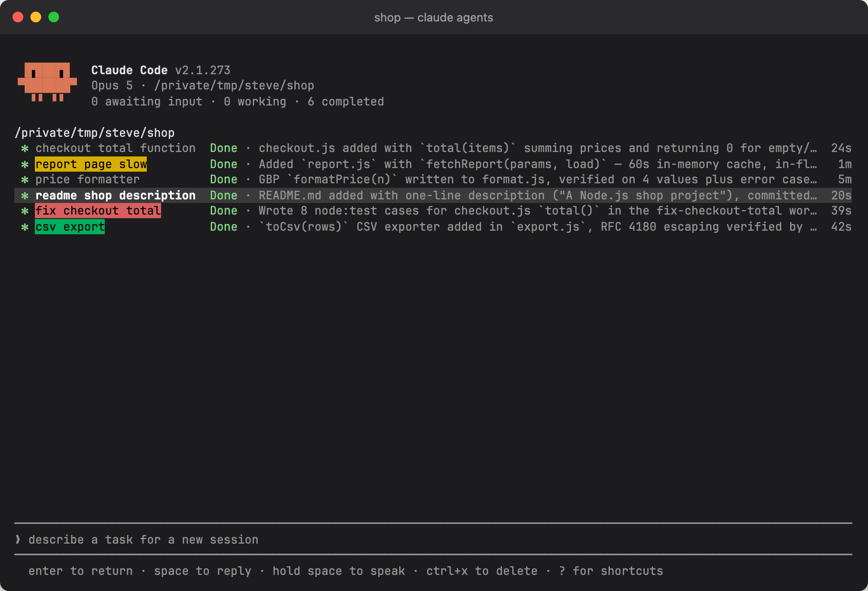Image resolution: width=868 pixels, height=591 pixels.
Task: Click the 0 awaiting input count
Action: (x=147, y=102)
